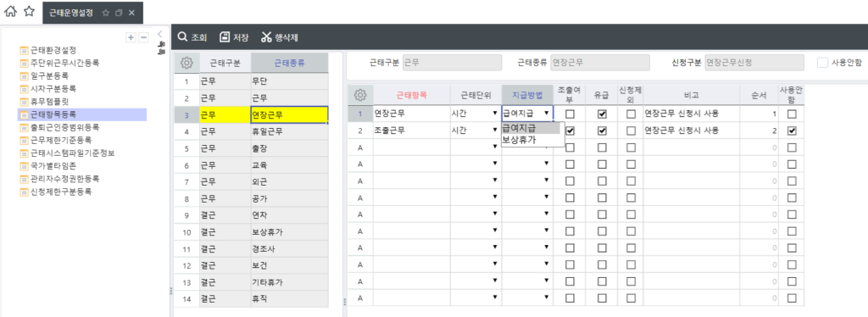The height and width of the screenshot is (317, 868).
Task: Delete row with 행삭제 button
Action: pyautogui.click(x=280, y=37)
